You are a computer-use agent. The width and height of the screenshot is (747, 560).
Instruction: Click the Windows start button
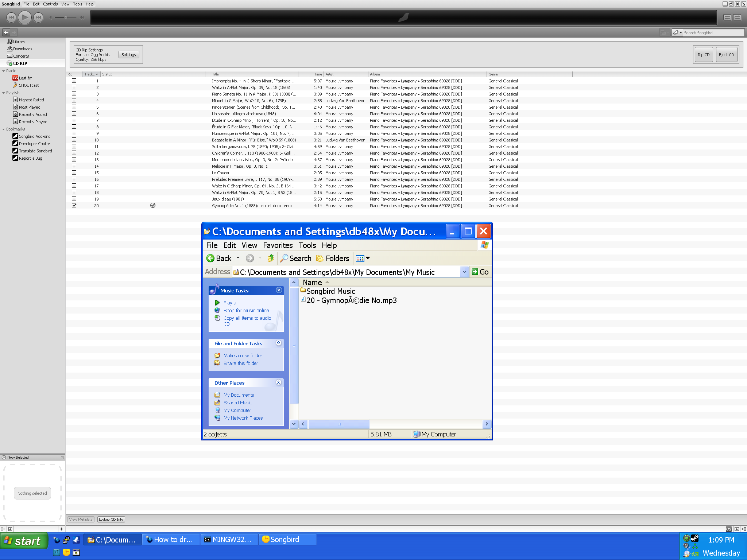pos(24,541)
